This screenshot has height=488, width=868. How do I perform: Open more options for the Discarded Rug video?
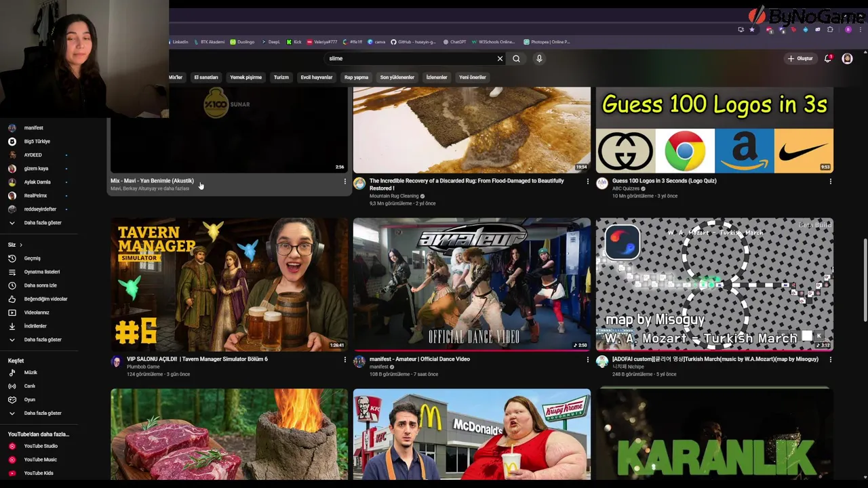(587, 181)
